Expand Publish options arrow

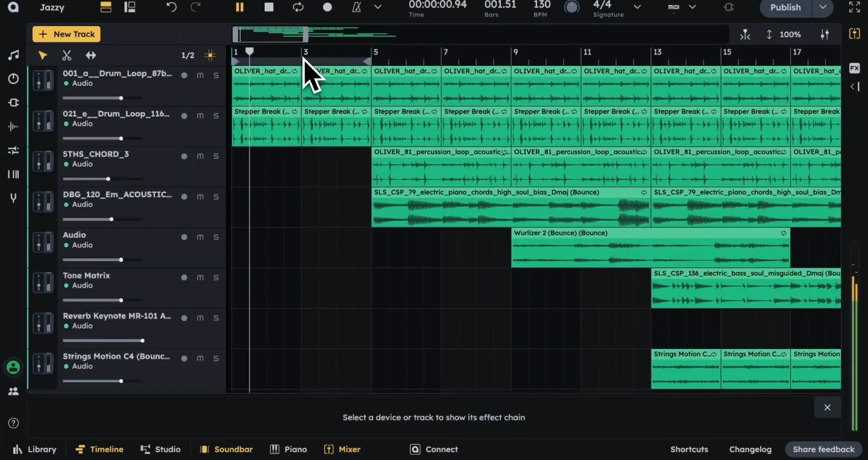coord(823,8)
